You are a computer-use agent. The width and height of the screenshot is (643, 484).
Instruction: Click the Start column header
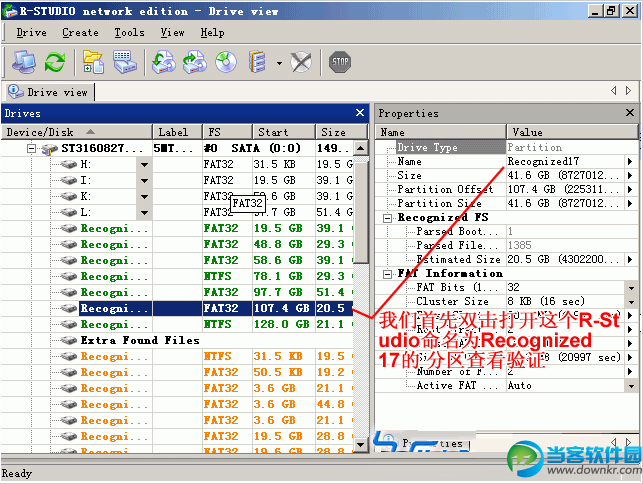[284, 132]
